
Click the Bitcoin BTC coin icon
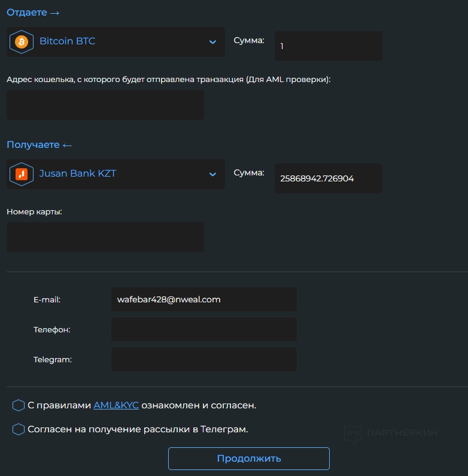(22, 42)
